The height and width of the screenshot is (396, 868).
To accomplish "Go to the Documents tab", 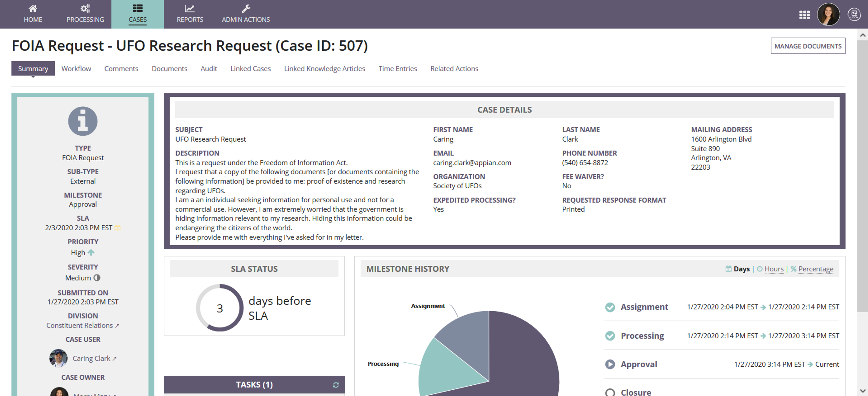I will 170,68.
